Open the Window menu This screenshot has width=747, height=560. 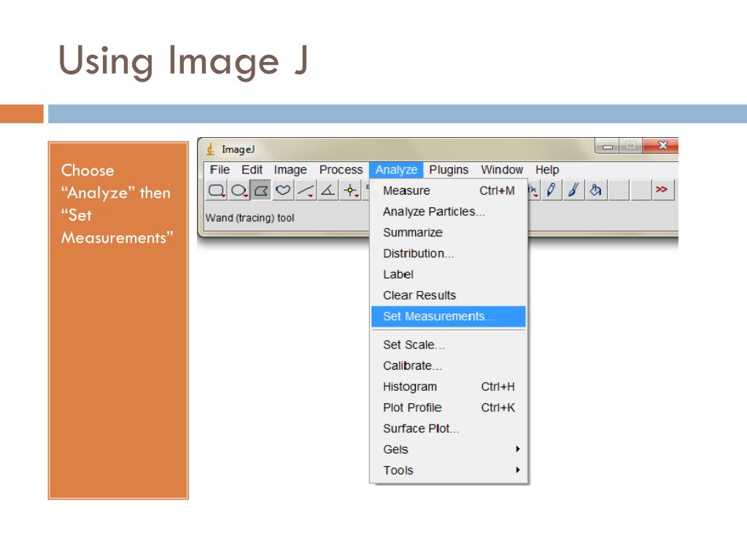(x=502, y=169)
